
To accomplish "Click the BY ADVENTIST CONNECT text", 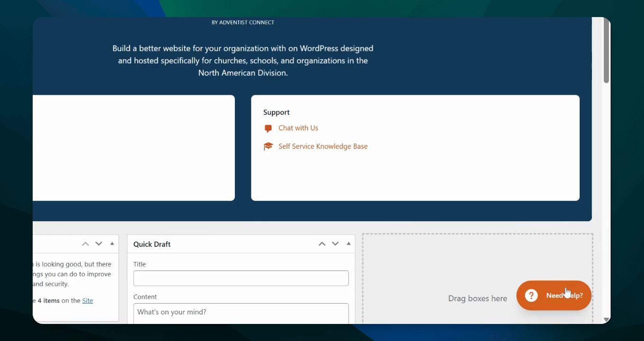I will pyautogui.click(x=243, y=22).
